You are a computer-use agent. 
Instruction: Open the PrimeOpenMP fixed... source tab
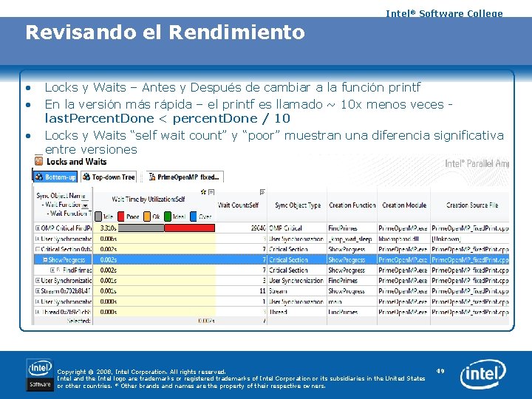click(x=185, y=177)
